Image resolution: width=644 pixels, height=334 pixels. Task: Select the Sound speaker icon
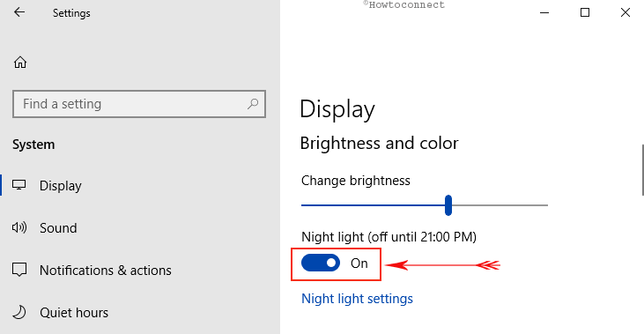[19, 227]
